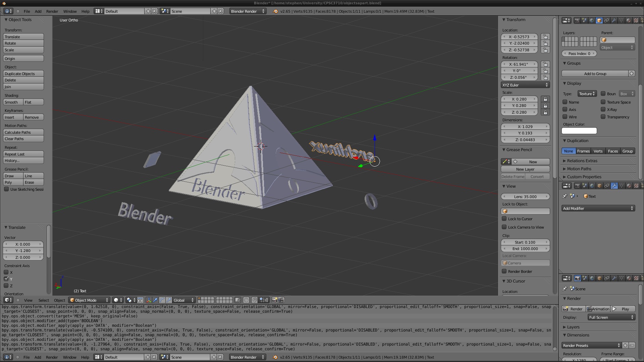
Task: Open Object Mode dropdown
Action: pyautogui.click(x=89, y=300)
